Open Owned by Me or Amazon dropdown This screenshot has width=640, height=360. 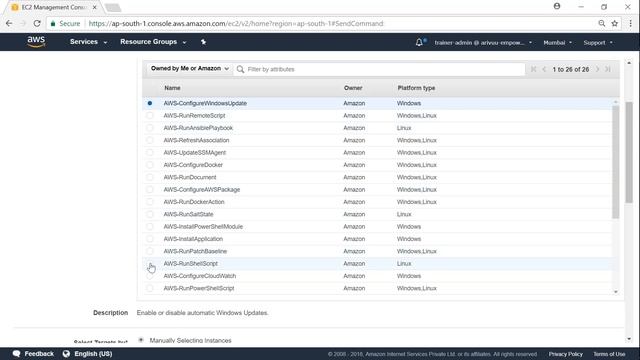pos(189,69)
